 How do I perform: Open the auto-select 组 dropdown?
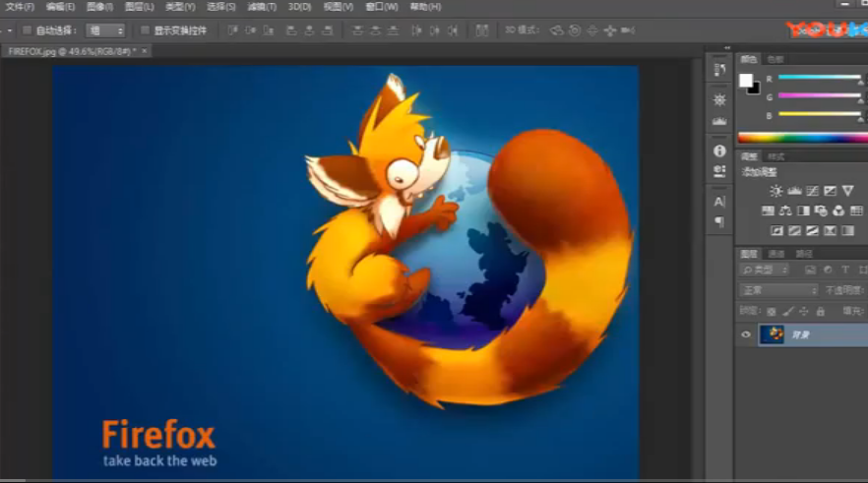[x=105, y=30]
